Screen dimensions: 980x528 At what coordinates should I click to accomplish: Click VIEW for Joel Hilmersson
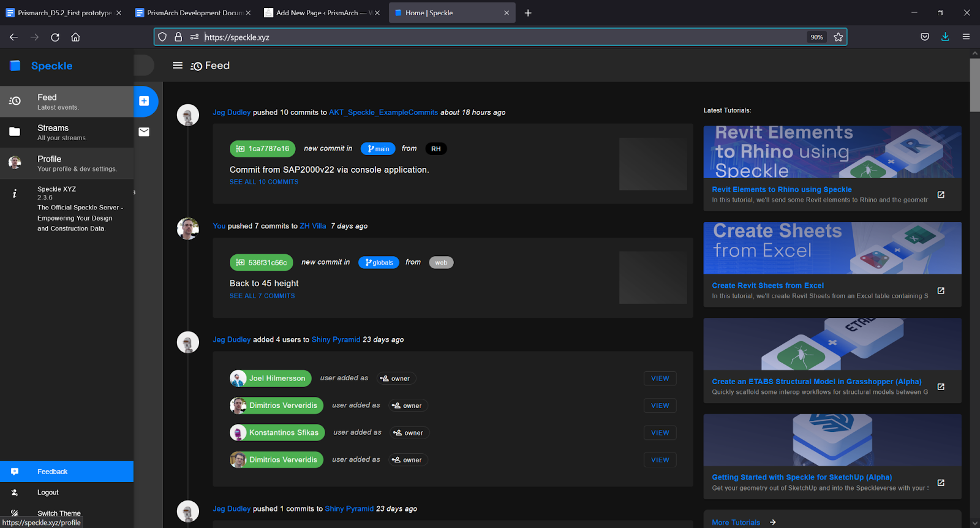(660, 379)
